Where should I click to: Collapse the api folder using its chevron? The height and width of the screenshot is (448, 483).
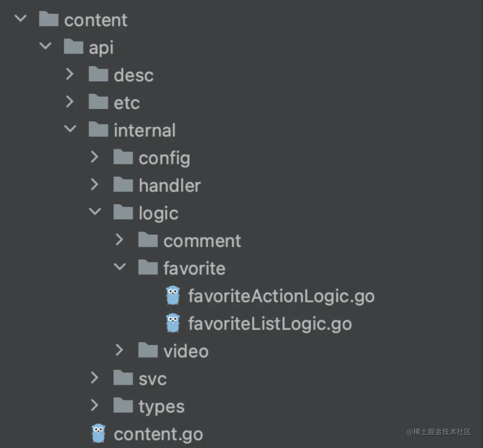point(45,47)
